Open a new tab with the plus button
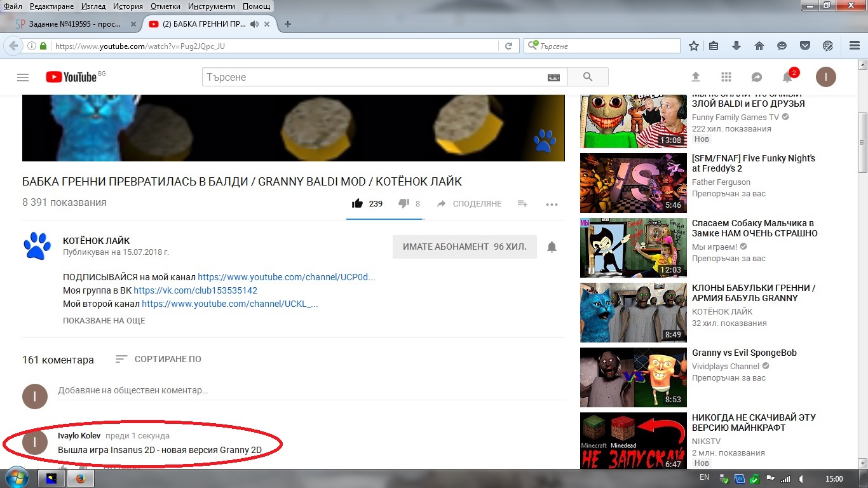868x488 pixels. point(288,24)
